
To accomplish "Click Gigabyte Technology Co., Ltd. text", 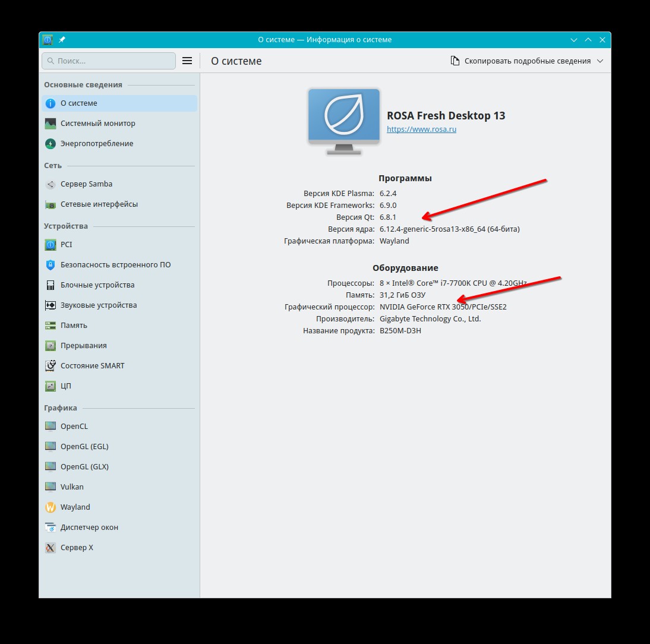I will (430, 319).
